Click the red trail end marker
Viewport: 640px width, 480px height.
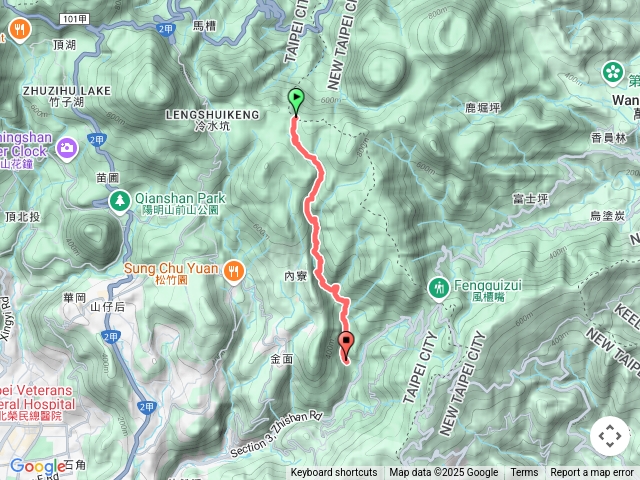(347, 345)
